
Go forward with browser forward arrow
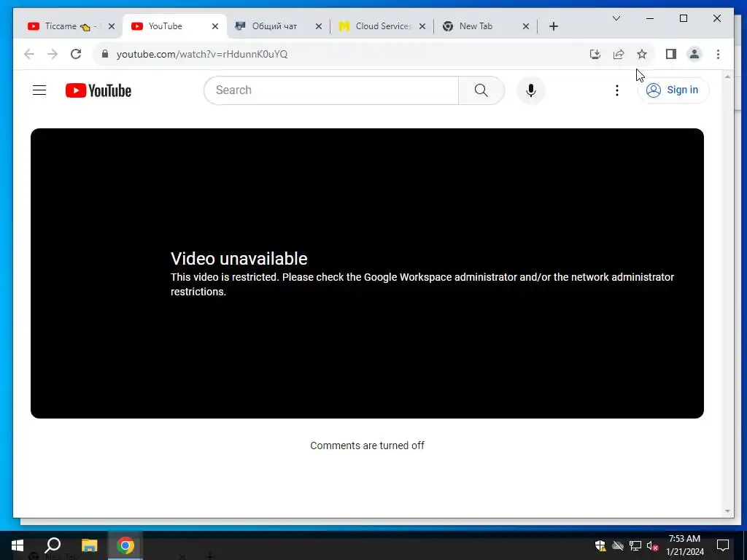[53, 54]
